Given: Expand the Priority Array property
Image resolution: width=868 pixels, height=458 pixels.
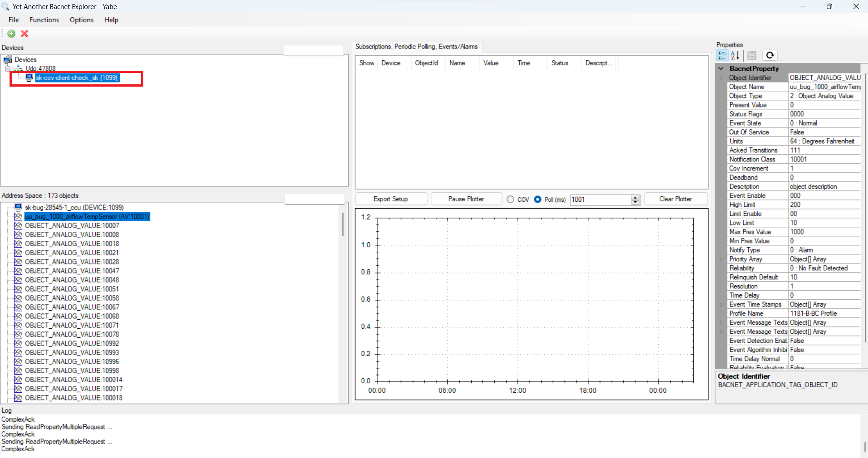Looking at the screenshot, I should [x=721, y=259].
